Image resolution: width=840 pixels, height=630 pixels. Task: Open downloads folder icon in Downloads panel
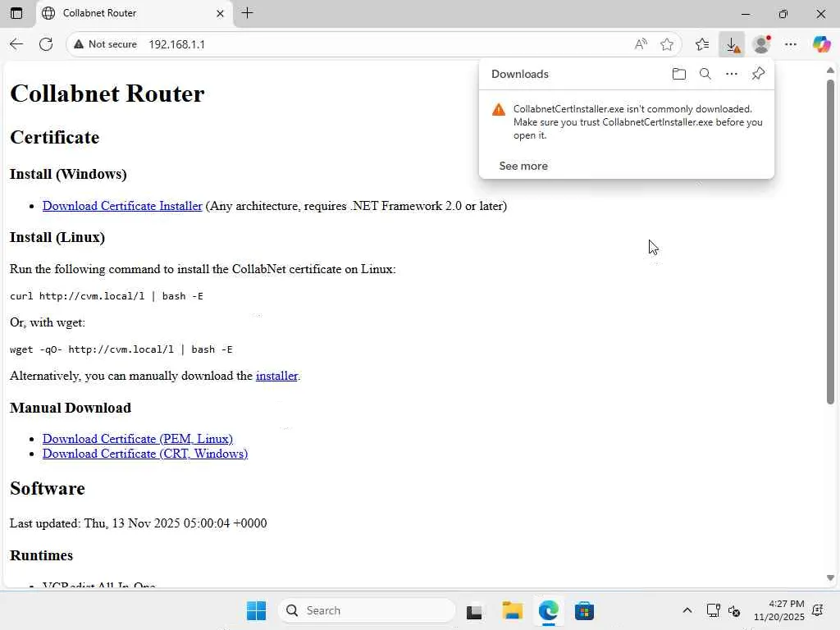[x=678, y=74]
